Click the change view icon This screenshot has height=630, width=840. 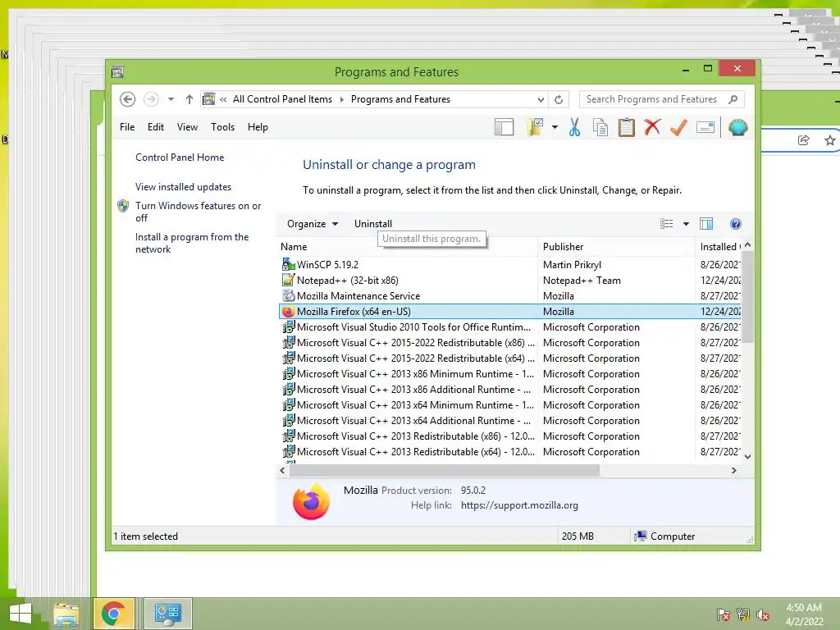tap(666, 224)
